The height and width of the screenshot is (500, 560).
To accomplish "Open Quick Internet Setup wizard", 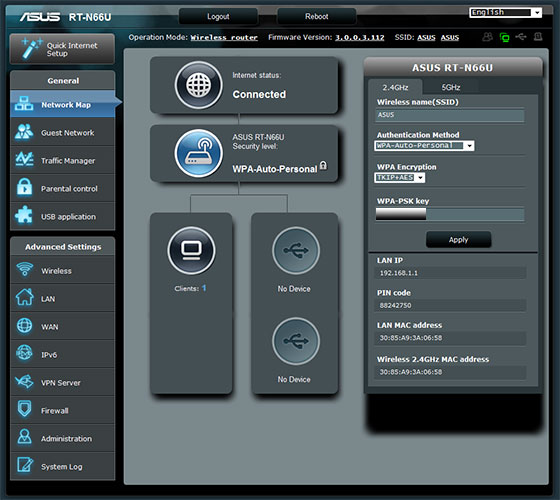I will pos(62,49).
